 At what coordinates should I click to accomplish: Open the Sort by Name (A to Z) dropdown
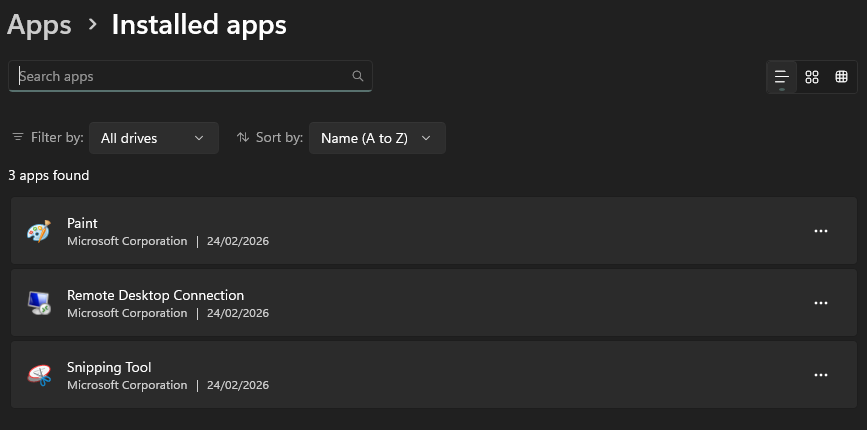point(377,138)
